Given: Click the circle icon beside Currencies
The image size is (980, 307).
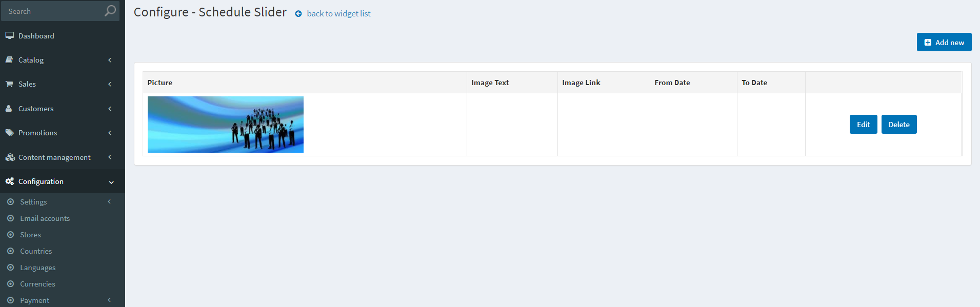Looking at the screenshot, I should point(10,284).
